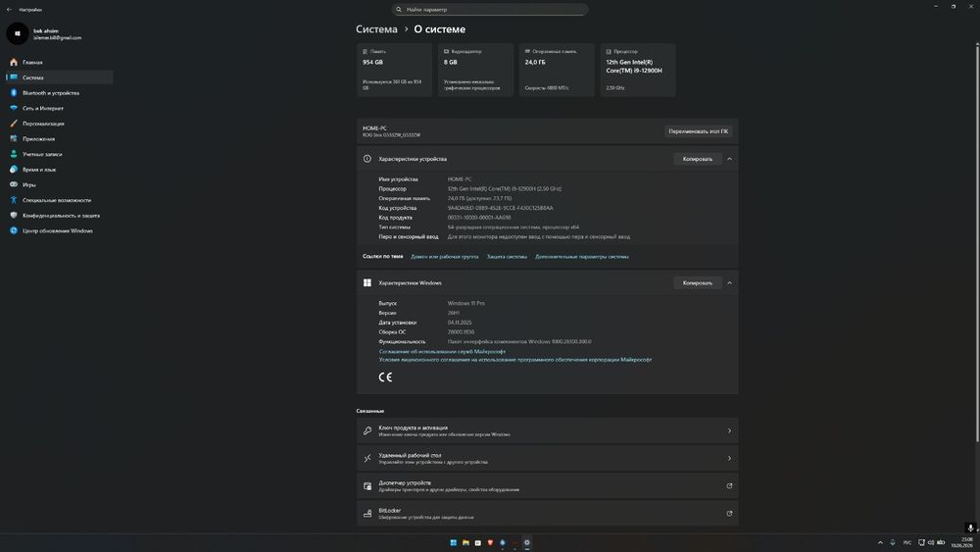This screenshot has width=980, height=552.
Task: Open the Windows Start button on taskbar
Action: (453, 542)
